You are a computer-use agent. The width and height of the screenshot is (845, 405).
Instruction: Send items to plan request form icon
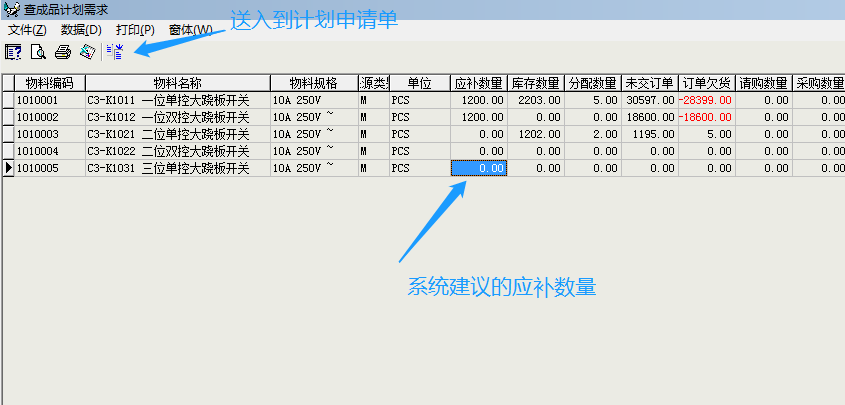tap(115, 52)
